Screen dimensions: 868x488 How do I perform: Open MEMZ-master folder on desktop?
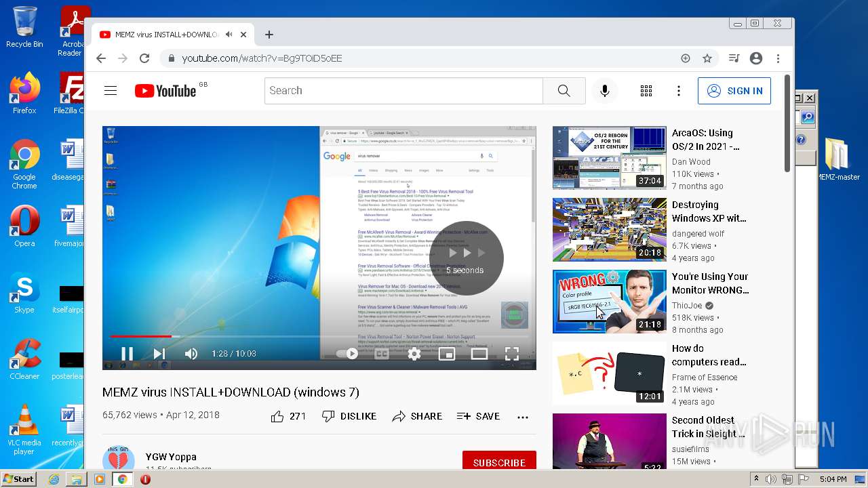click(838, 160)
